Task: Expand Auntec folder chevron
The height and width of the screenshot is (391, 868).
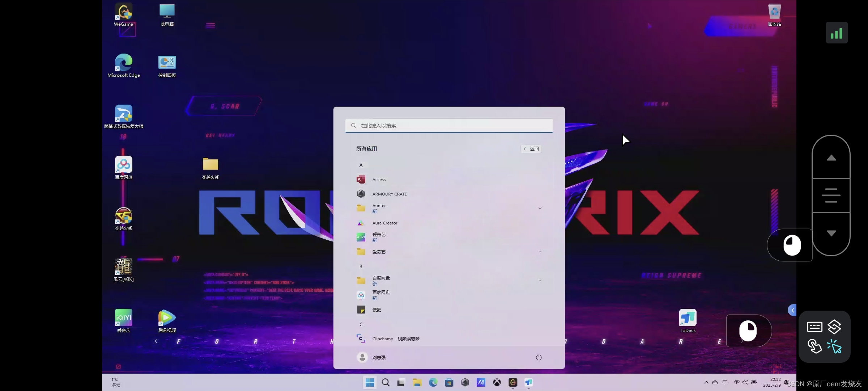Action: coord(540,209)
